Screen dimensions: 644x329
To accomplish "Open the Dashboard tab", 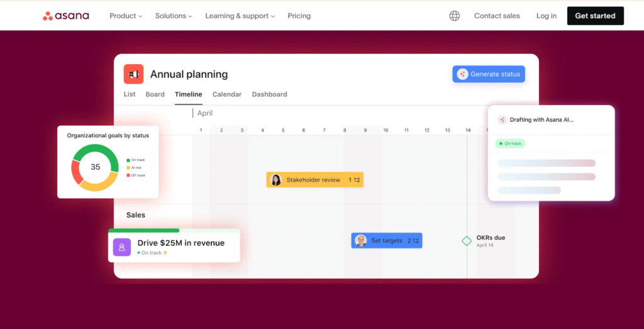I will pyautogui.click(x=269, y=94).
